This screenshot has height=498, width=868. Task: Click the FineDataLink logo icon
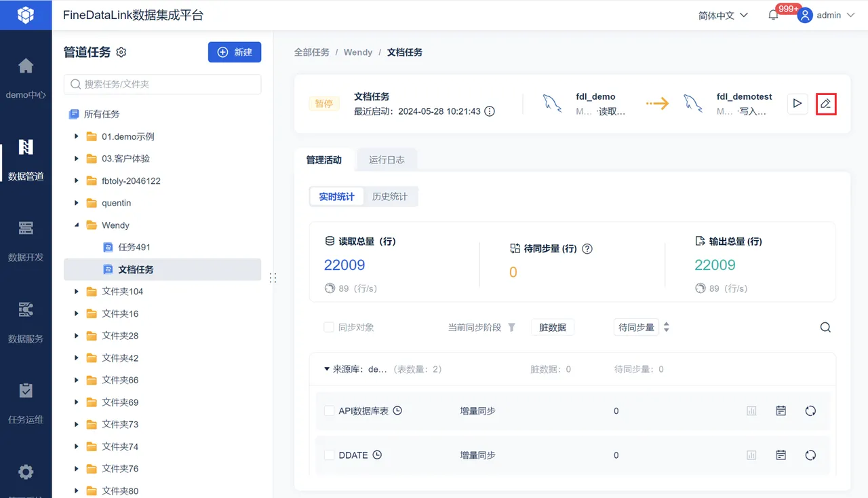tap(26, 15)
